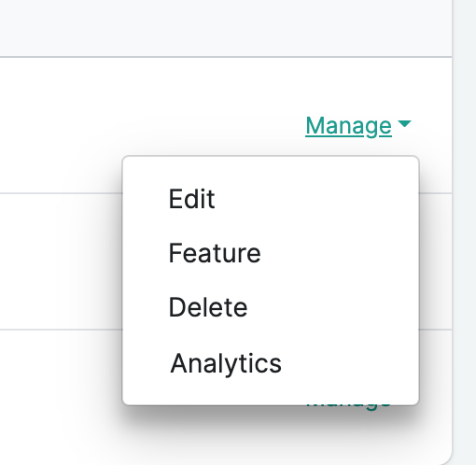Click the Delete entry
This screenshot has height=465, width=476.
pyautogui.click(x=208, y=307)
